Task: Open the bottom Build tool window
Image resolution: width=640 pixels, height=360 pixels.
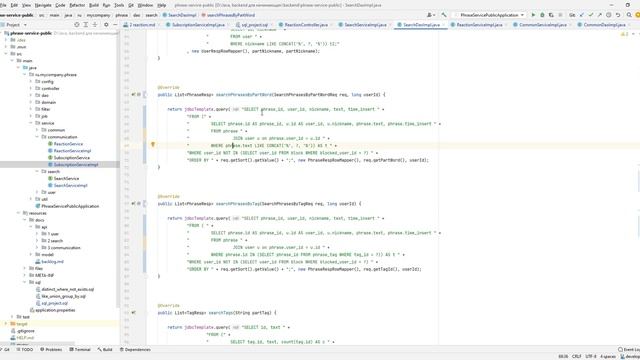Action: coord(105,349)
